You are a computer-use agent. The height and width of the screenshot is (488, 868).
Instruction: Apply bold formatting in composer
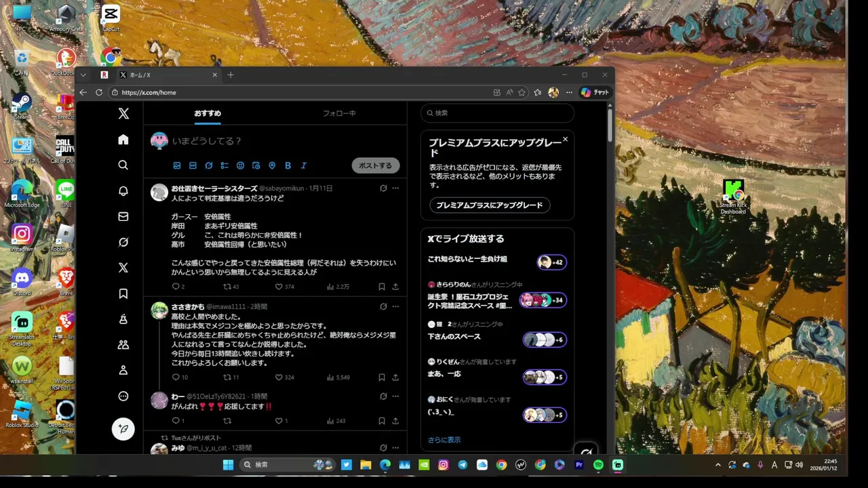tap(288, 165)
